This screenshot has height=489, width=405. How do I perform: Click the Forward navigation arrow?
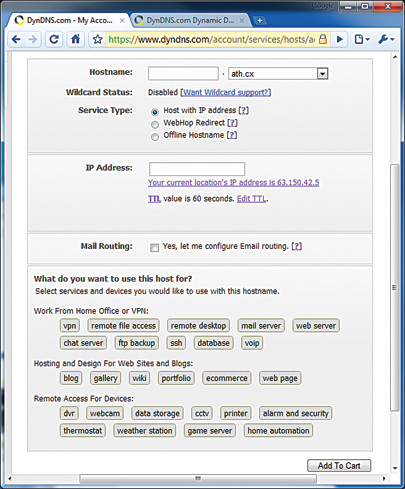click(33, 40)
